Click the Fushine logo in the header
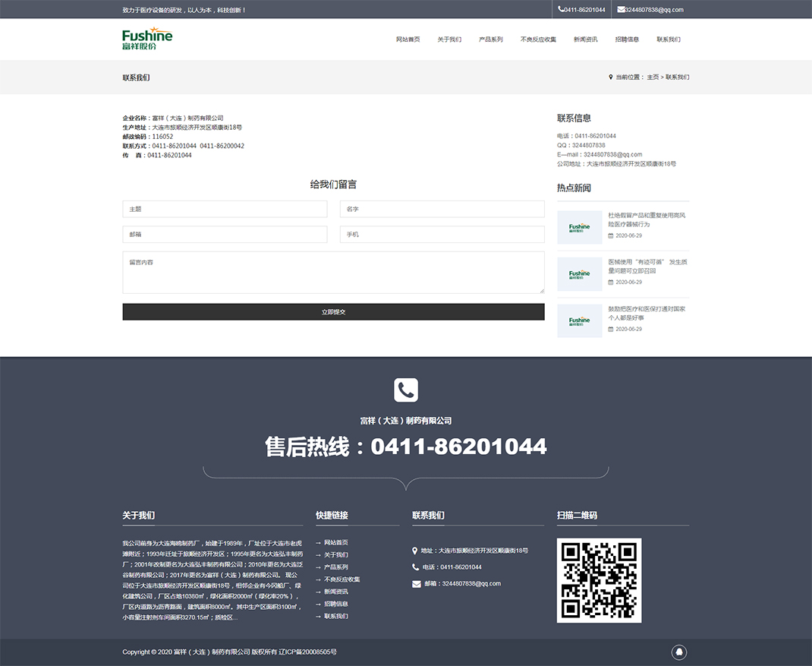 (x=147, y=39)
